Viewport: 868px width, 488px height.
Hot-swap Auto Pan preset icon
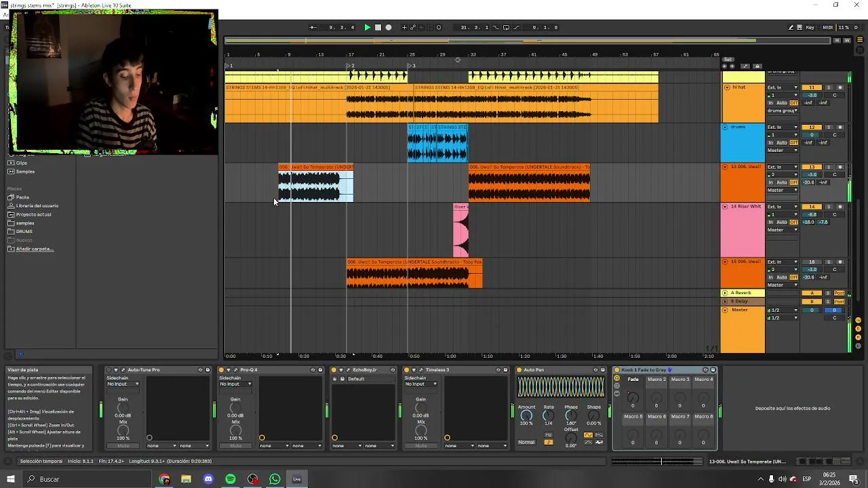coord(595,370)
